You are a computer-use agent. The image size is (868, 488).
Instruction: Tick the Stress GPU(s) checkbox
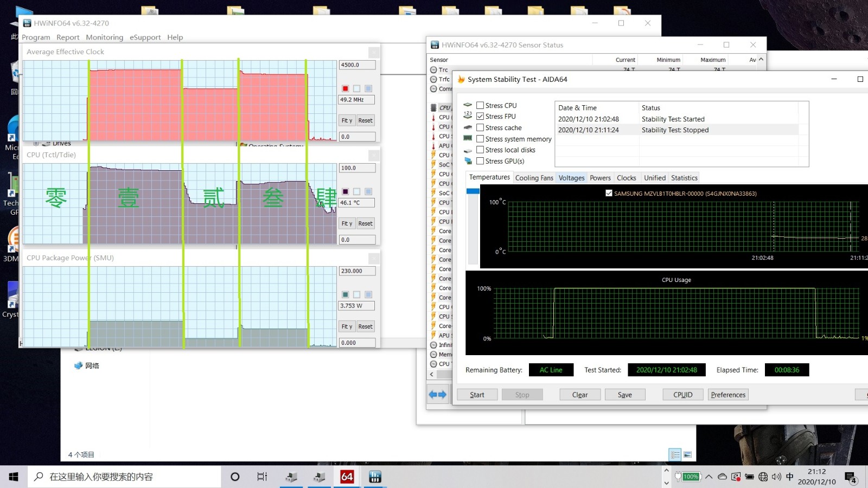480,161
